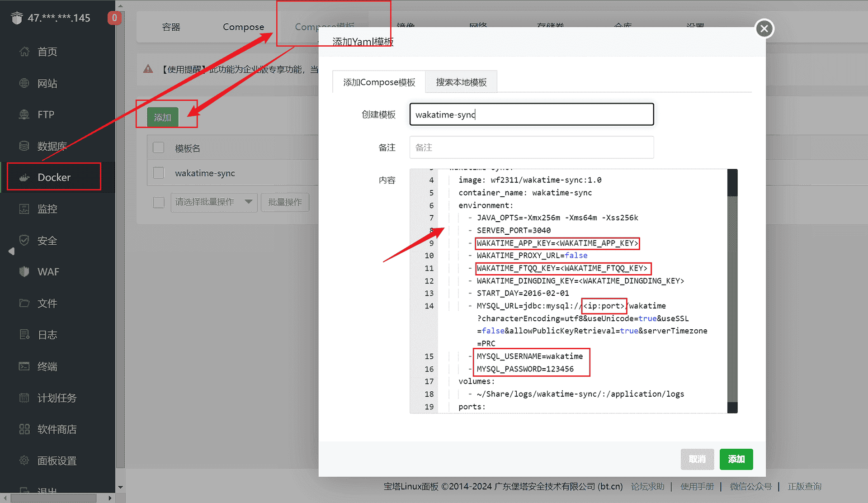Click the terminal icon in sidebar
Viewport: 868px width, 503px height.
click(x=24, y=366)
